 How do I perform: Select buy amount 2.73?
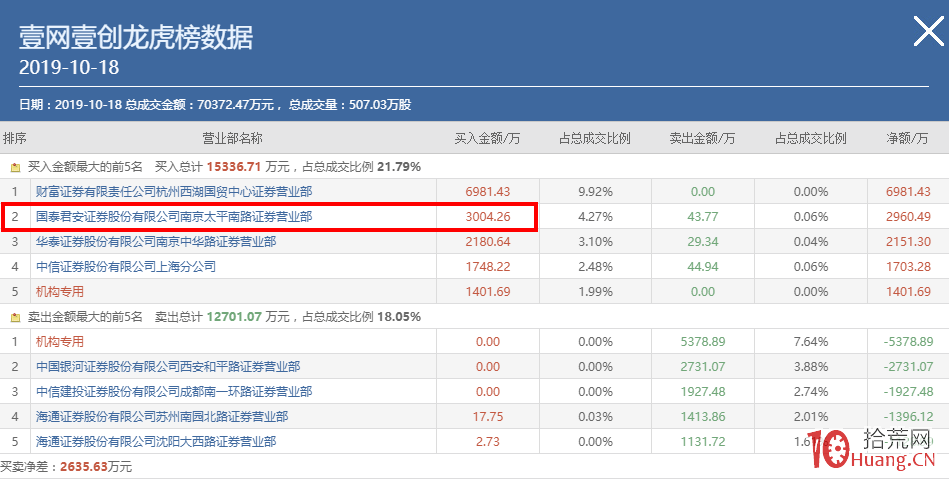click(488, 441)
